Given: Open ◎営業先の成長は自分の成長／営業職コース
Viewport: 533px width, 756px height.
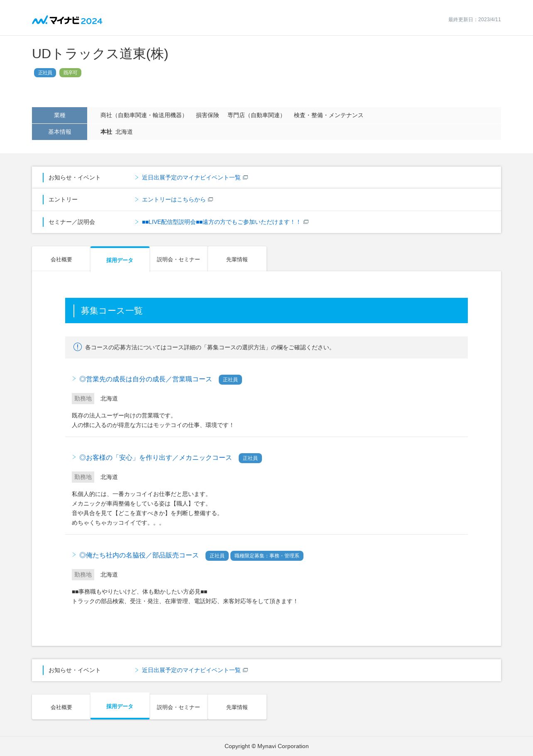Looking at the screenshot, I should click(145, 379).
